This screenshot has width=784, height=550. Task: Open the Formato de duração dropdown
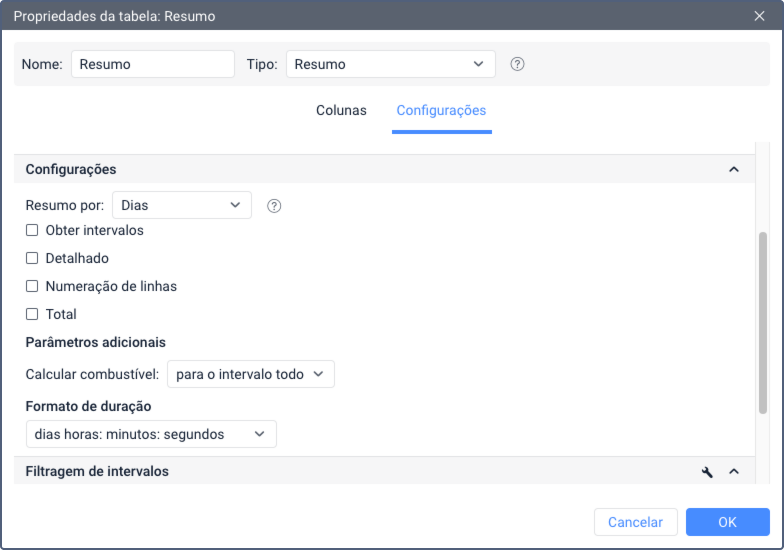point(150,434)
